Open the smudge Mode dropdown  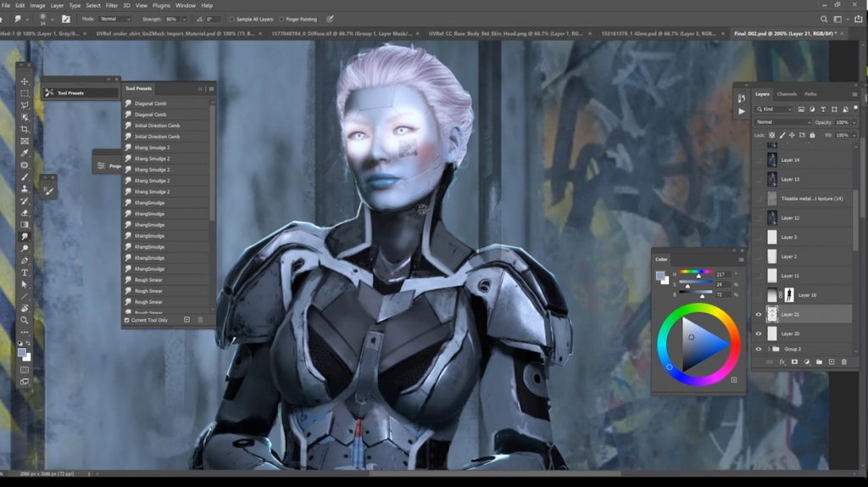115,19
